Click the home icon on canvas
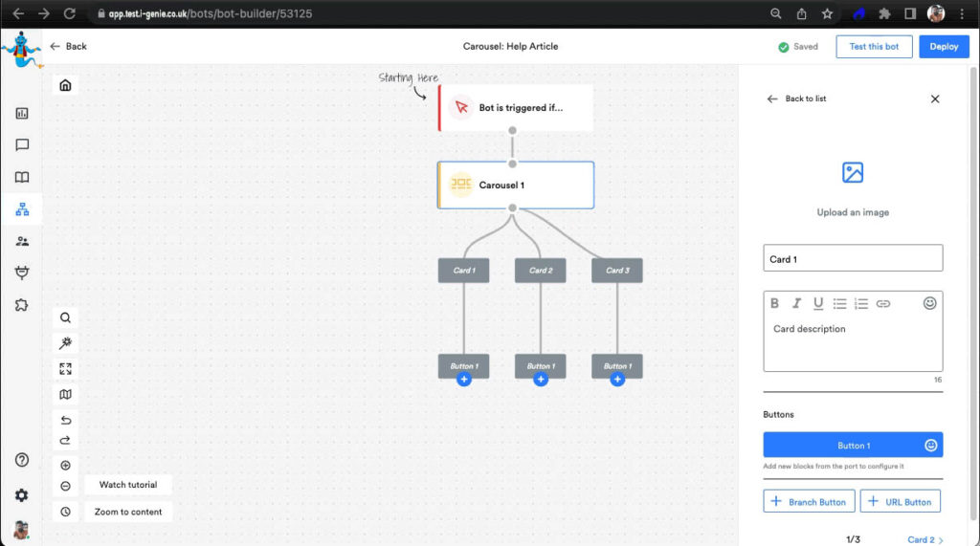This screenshot has width=980, height=546. (x=65, y=85)
